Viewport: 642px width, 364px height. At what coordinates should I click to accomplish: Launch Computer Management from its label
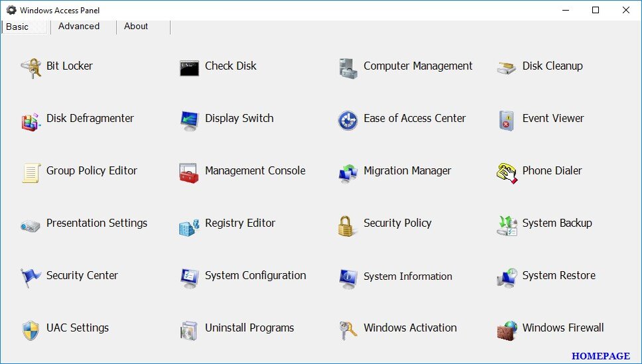pyautogui.click(x=418, y=66)
